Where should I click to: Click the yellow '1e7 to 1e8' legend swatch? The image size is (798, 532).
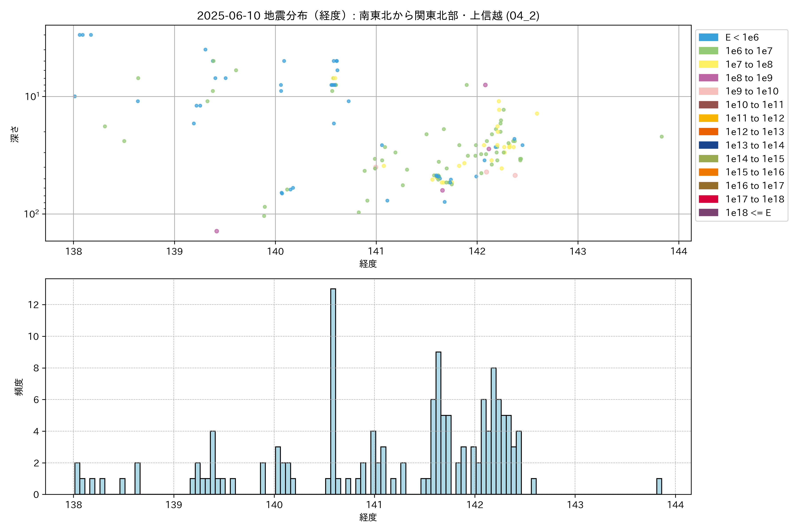point(708,65)
